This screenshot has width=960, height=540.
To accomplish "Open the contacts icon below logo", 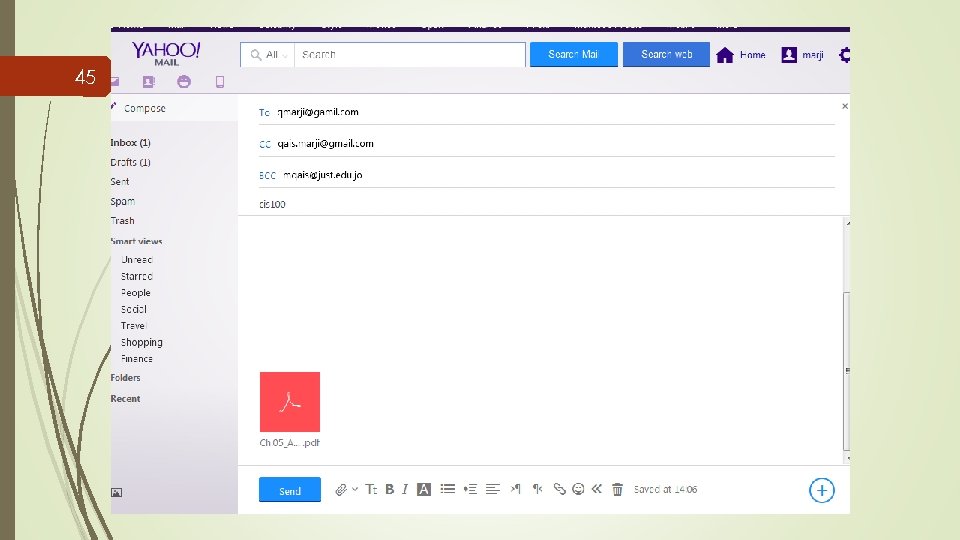I will click(x=149, y=81).
